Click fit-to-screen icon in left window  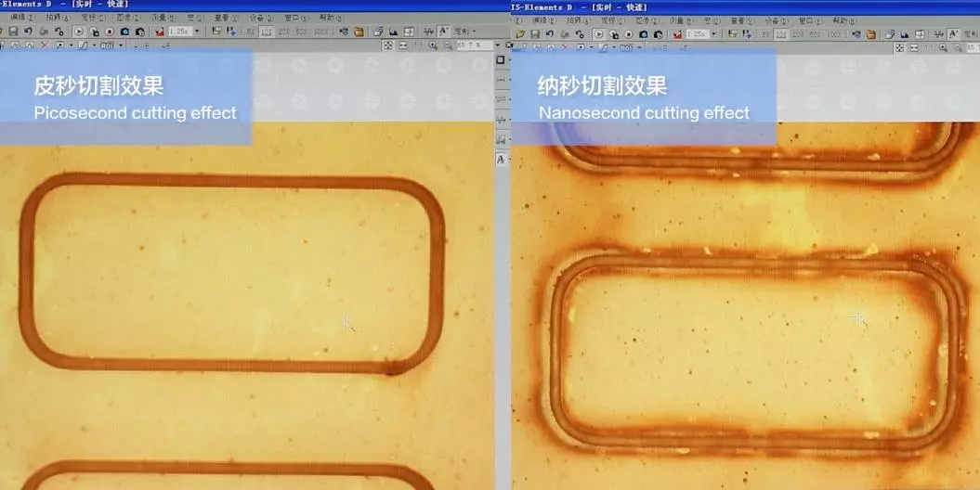pos(388,45)
